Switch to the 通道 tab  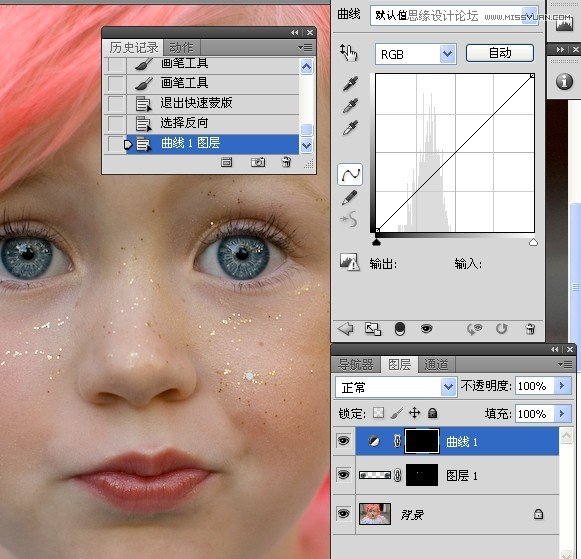(x=436, y=365)
